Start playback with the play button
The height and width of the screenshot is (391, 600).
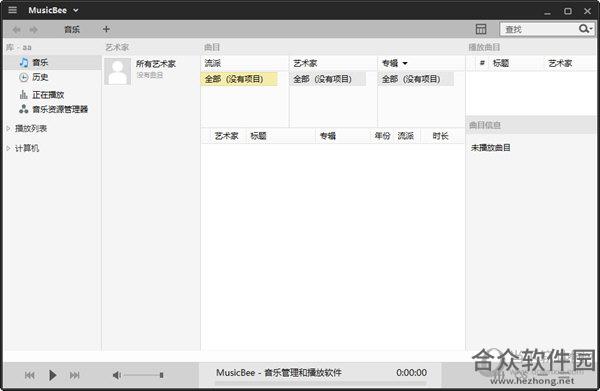click(x=53, y=375)
